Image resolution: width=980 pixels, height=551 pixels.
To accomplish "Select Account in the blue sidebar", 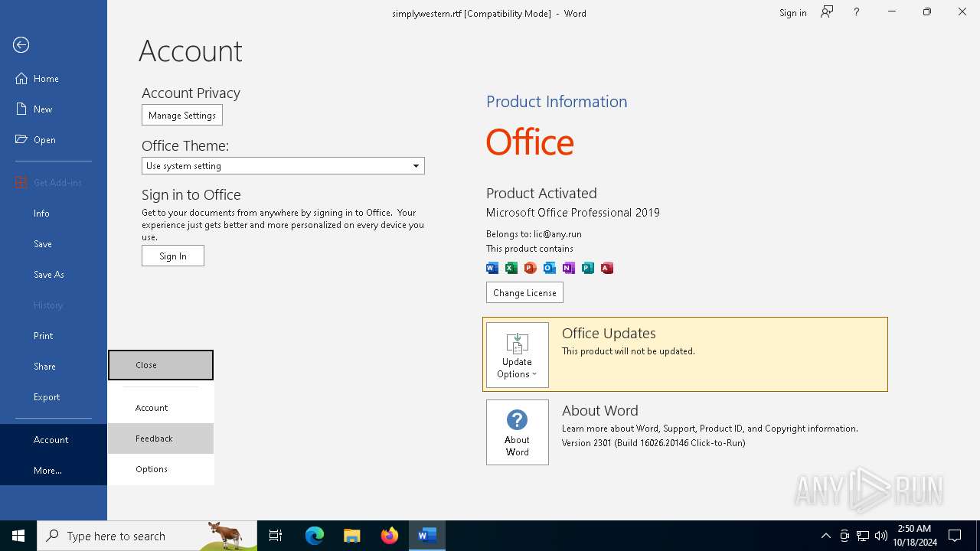I will 54,440.
